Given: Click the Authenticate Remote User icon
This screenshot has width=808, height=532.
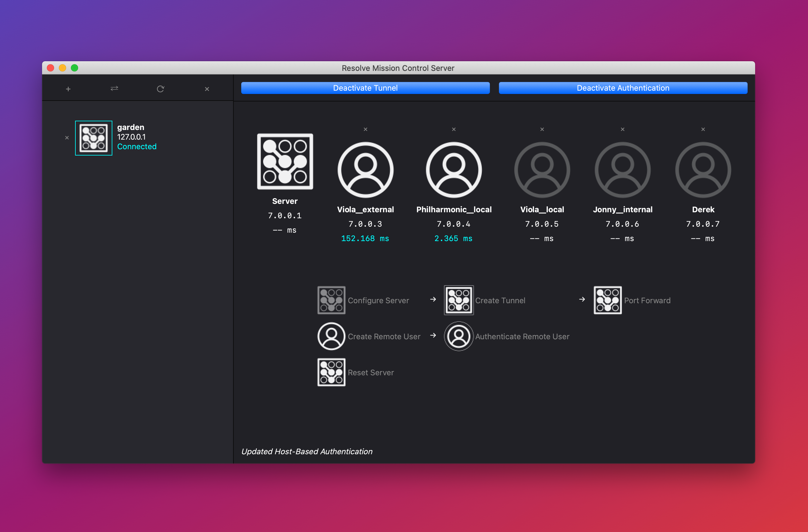Looking at the screenshot, I should coord(459,336).
